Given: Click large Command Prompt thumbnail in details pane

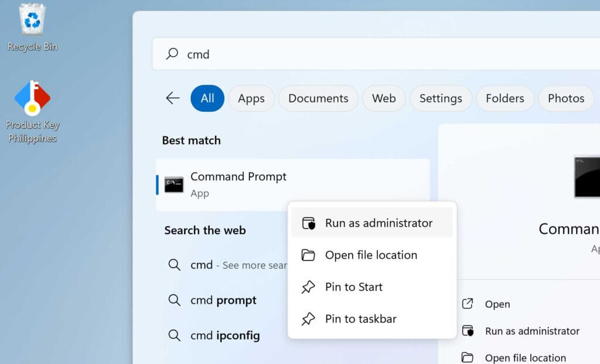Looking at the screenshot, I should pyautogui.click(x=587, y=177).
